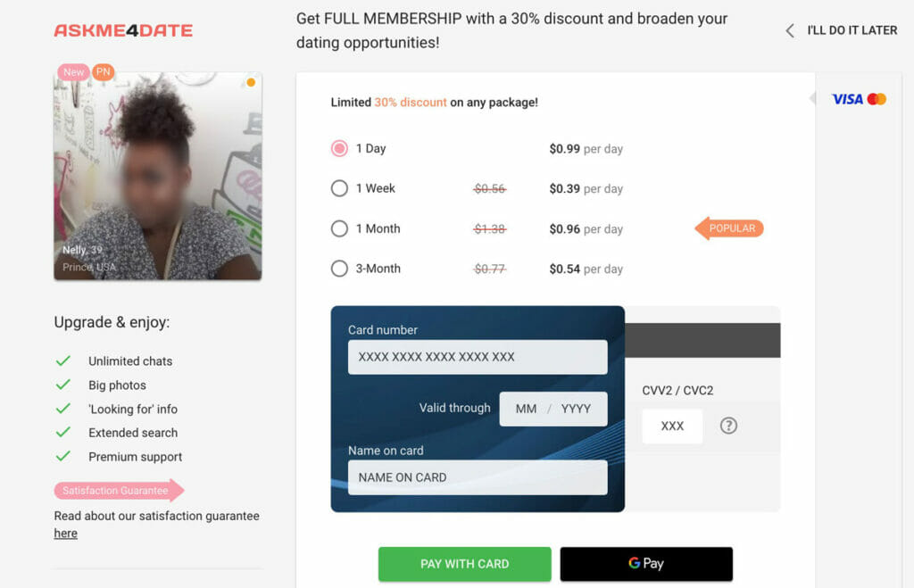Click the POPULAR arrow tag
The width and height of the screenshot is (914, 588).
pos(729,228)
